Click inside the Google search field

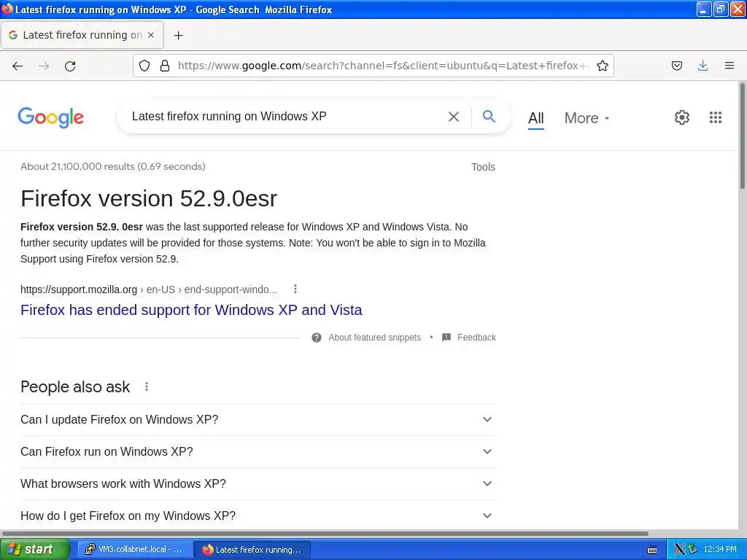286,117
